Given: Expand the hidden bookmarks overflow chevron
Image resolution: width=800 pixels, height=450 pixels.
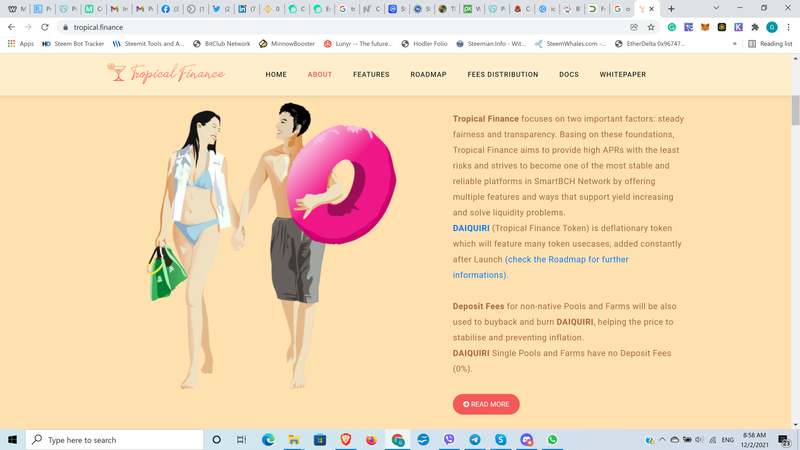Looking at the screenshot, I should [x=735, y=44].
